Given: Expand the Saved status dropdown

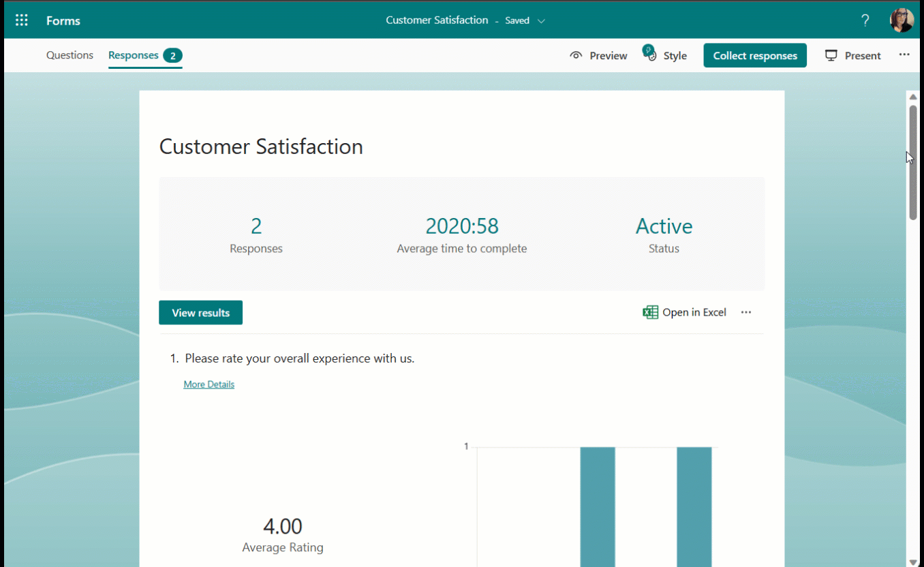Looking at the screenshot, I should coord(541,20).
